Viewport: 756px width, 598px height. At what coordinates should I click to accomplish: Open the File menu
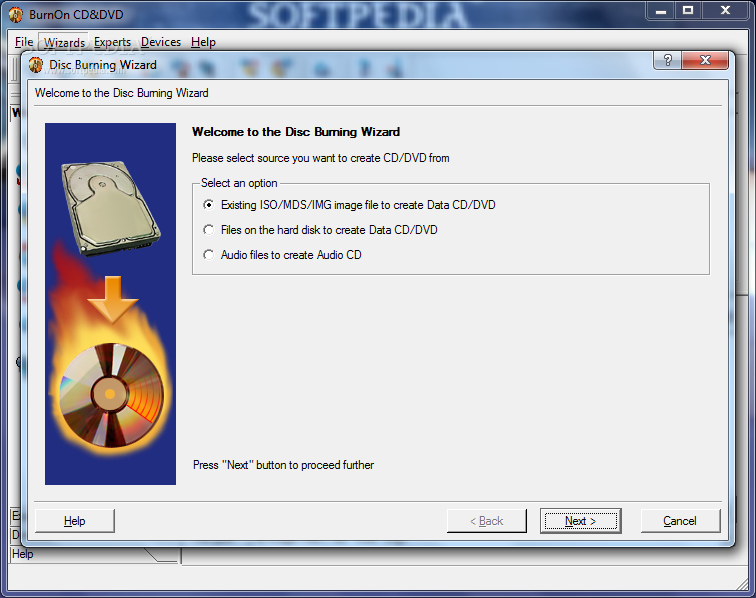point(24,42)
